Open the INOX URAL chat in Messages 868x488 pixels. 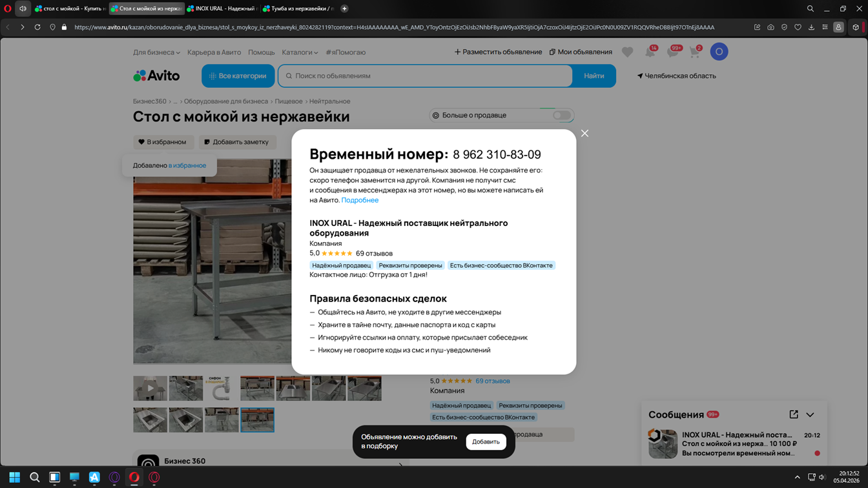pos(734,444)
